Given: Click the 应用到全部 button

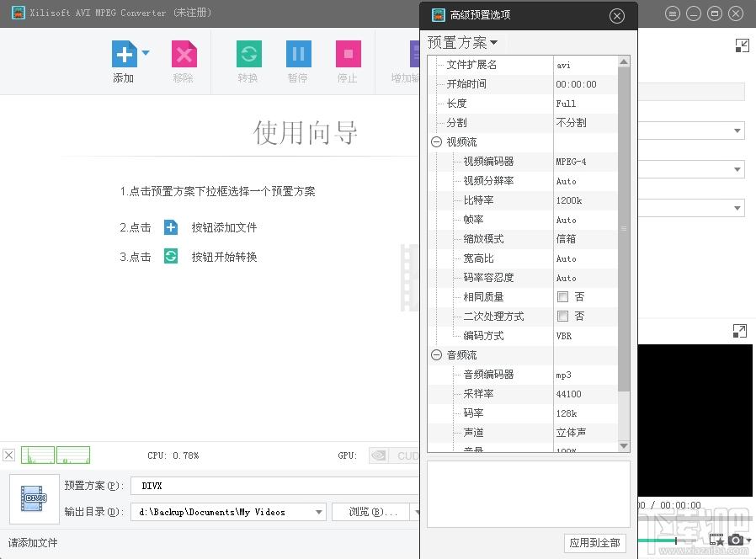Looking at the screenshot, I should 594,543.
